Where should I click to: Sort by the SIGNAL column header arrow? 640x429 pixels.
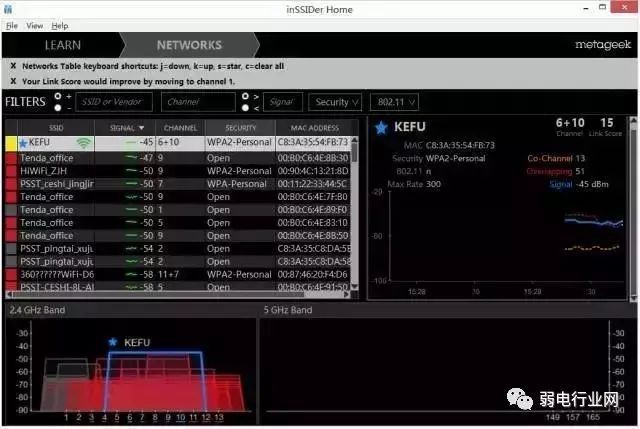[x=141, y=128]
